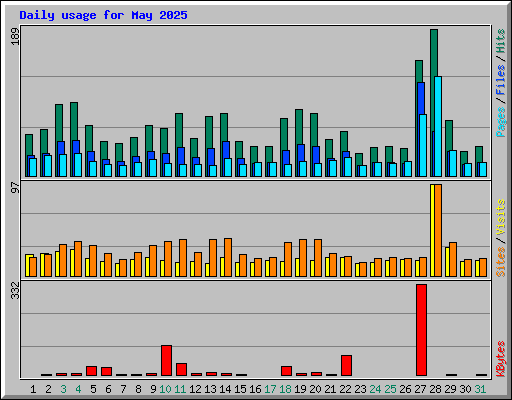Click day 20 on the x-axis

[x=315, y=389]
